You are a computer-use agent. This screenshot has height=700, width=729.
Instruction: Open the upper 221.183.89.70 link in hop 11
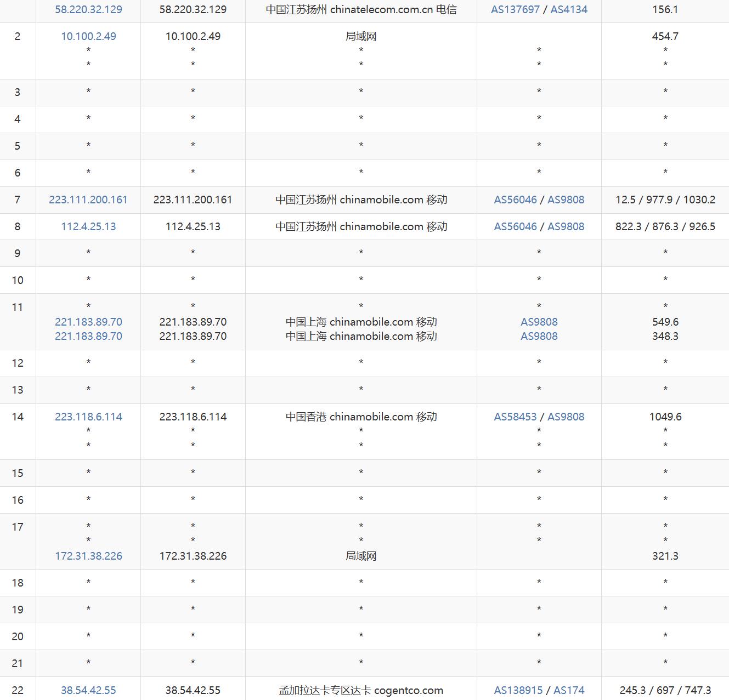point(88,322)
